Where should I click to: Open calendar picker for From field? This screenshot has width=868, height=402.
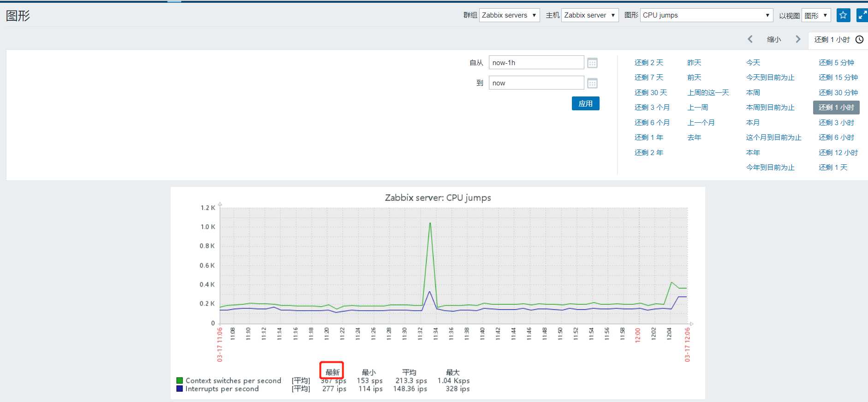[593, 63]
